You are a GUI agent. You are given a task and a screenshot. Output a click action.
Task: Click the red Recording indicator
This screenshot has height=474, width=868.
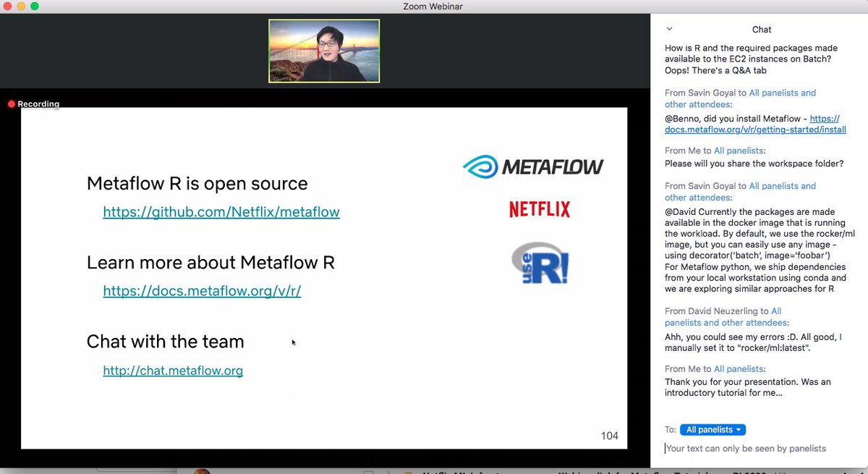point(33,104)
